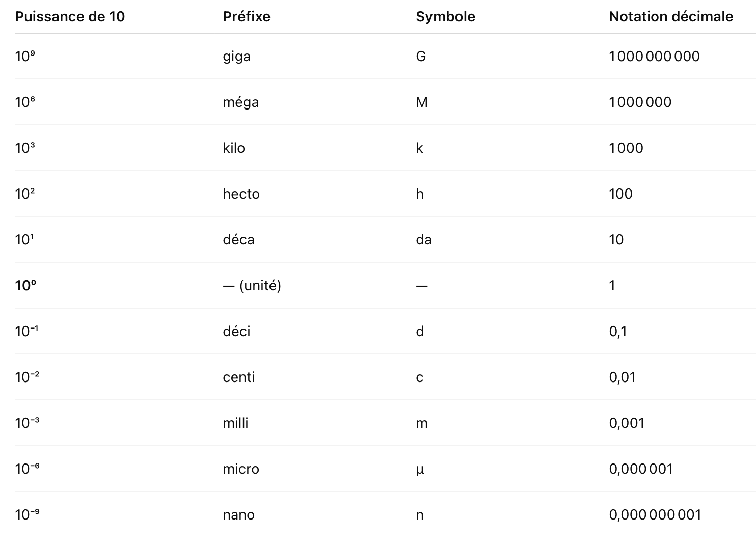Click the "Notation décimale" column header
The width and height of the screenshot is (756, 546).
(x=671, y=17)
